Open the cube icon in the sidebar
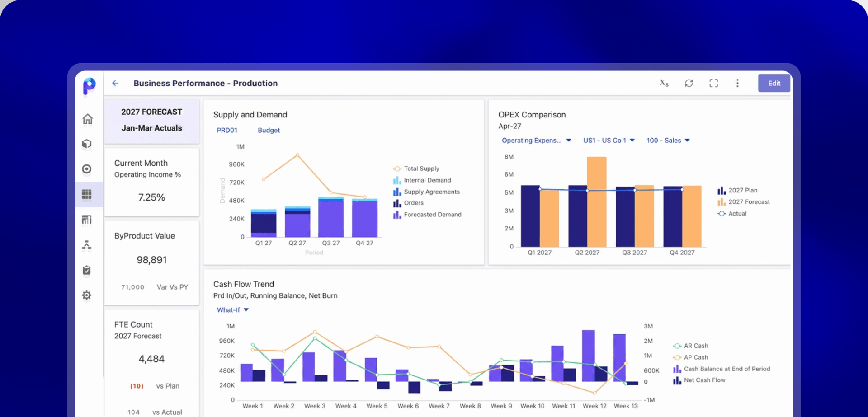 [87, 144]
